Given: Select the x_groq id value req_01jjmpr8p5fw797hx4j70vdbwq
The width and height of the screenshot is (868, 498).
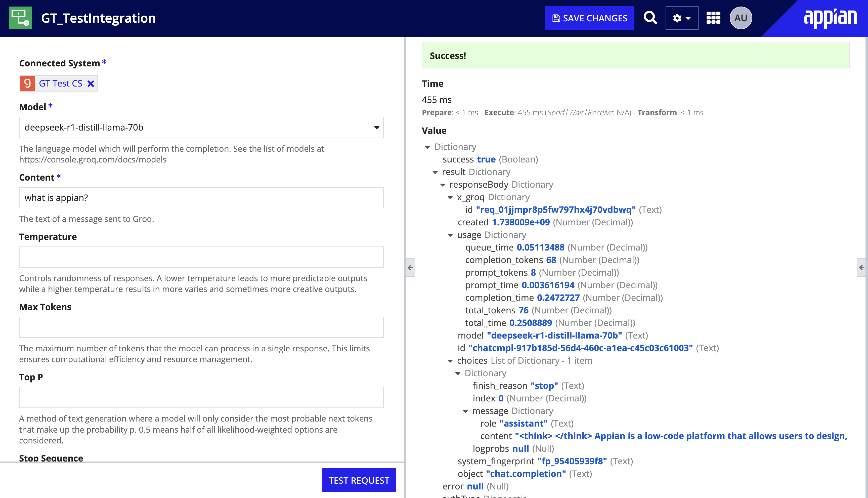Looking at the screenshot, I should [555, 210].
